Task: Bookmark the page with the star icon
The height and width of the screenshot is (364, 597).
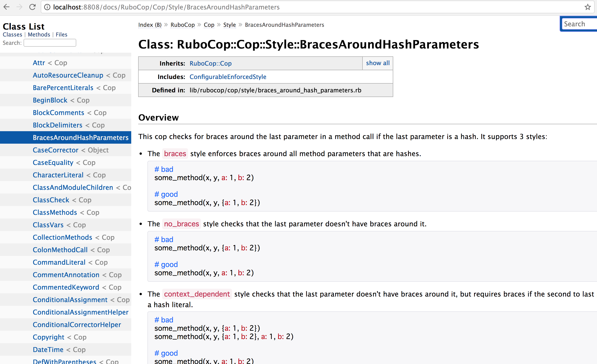Action: (x=588, y=7)
